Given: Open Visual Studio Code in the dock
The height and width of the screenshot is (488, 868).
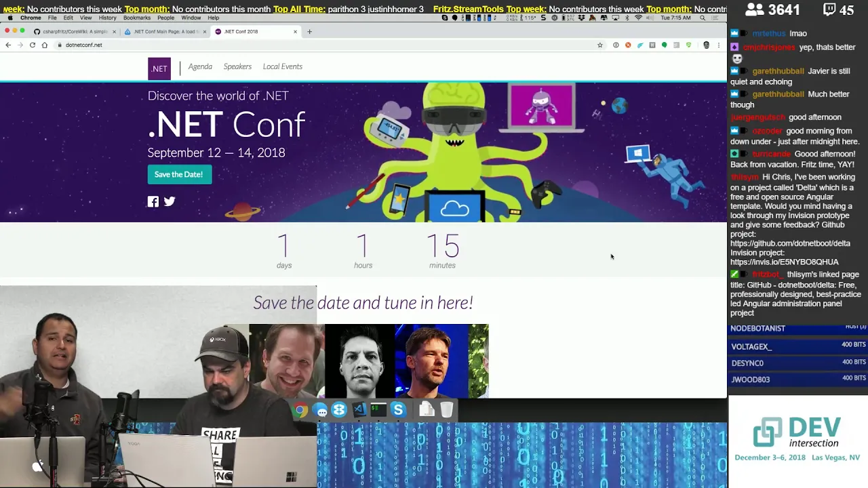Looking at the screenshot, I should (359, 409).
